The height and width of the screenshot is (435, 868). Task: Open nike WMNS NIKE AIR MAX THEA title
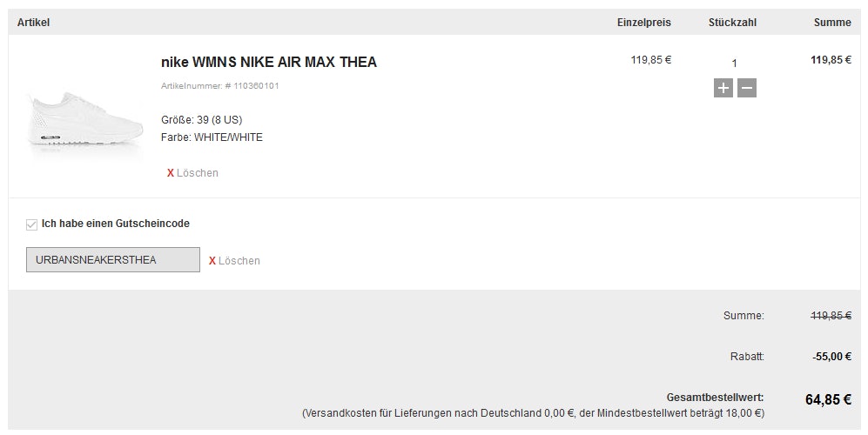(x=269, y=62)
